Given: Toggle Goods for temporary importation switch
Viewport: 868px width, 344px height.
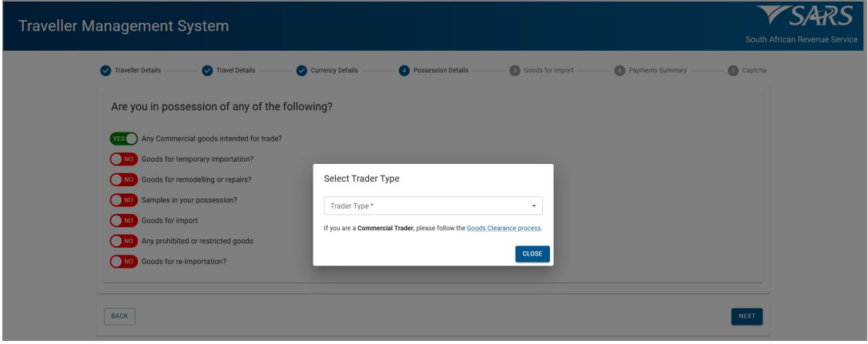Looking at the screenshot, I should (123, 159).
